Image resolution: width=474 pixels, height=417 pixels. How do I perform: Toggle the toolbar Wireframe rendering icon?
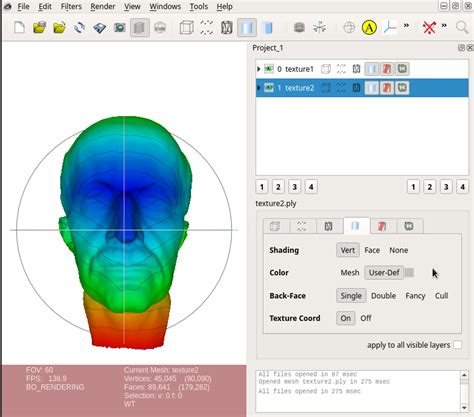[x=227, y=27]
